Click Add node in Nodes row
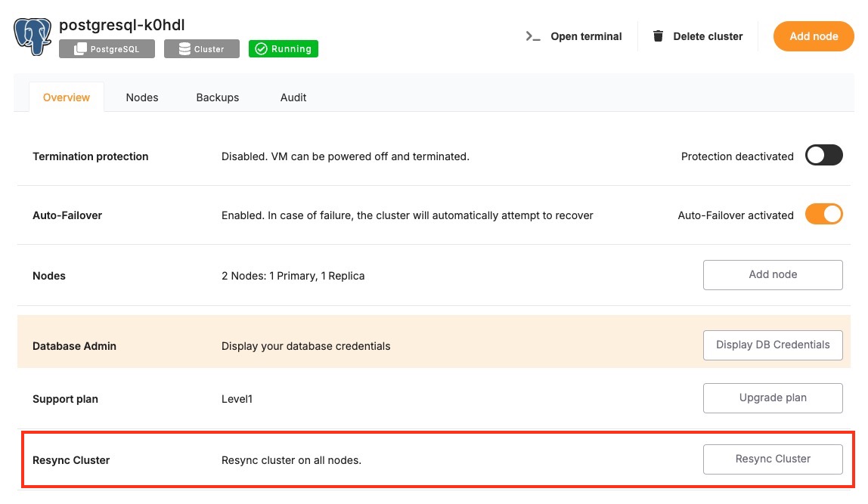 click(x=773, y=275)
